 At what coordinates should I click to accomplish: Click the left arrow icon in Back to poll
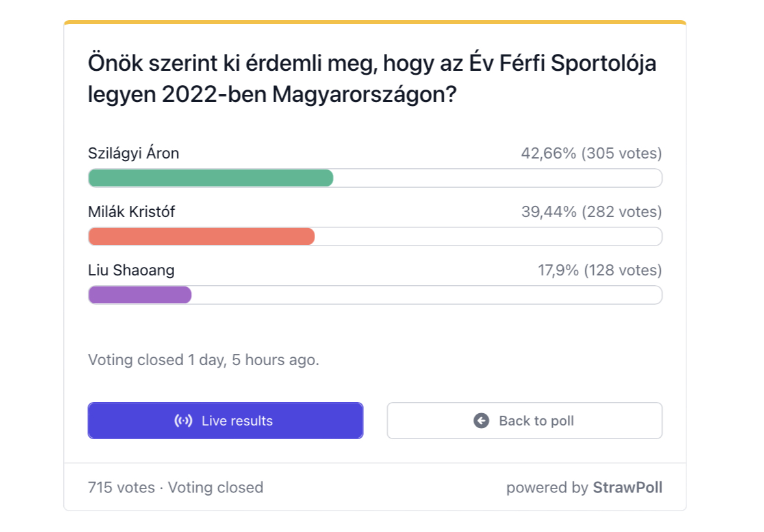tap(481, 420)
